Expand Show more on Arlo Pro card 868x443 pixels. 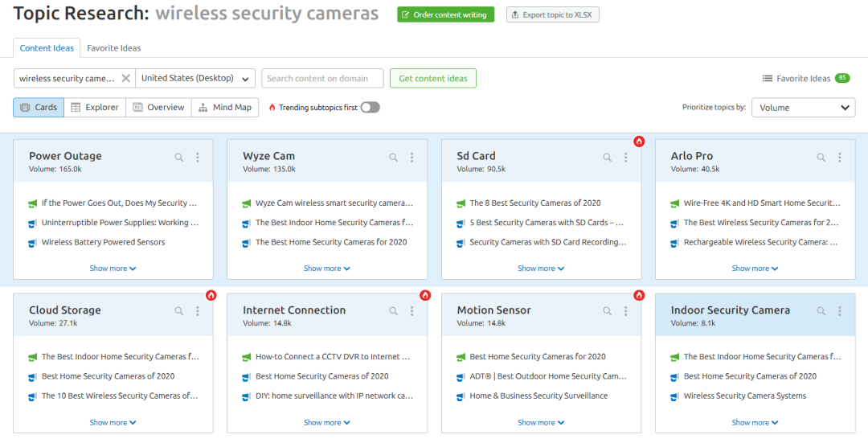click(x=755, y=269)
